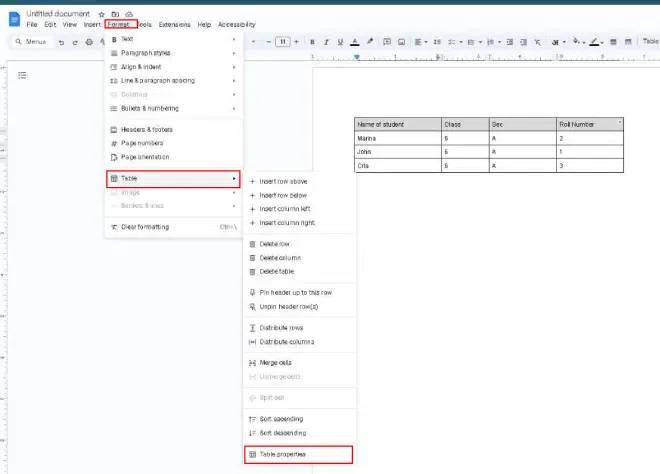
Task: Expand the Paragraph styles submenu
Action: [x=173, y=53]
